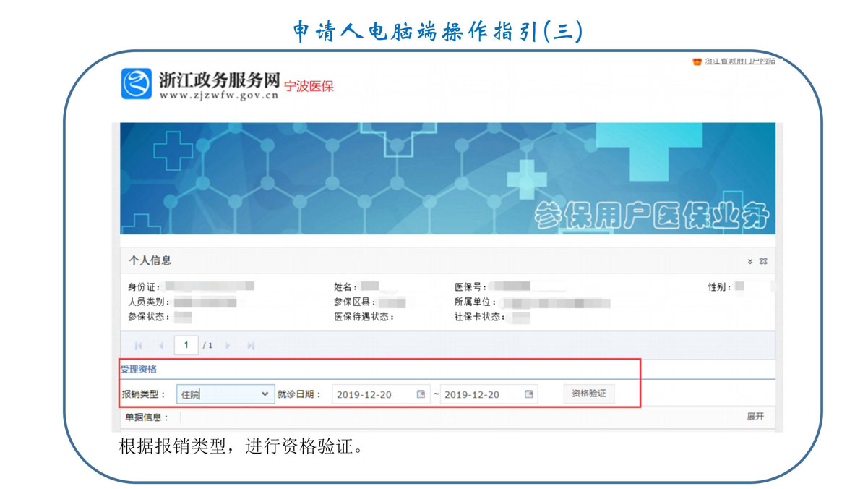Screen dimensions: 868x489
Task: Collapse the 个人信息 panel with double chevron
Action: pyautogui.click(x=750, y=261)
